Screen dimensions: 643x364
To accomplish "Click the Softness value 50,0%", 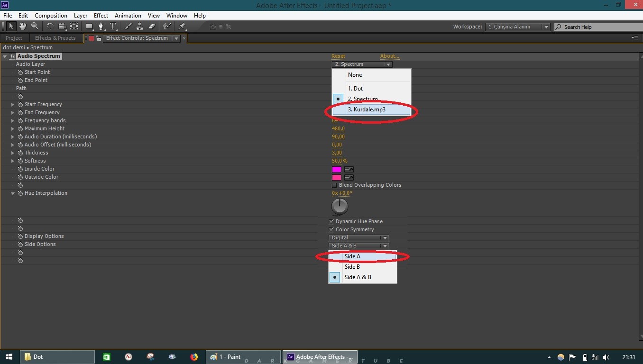I will click(340, 161).
